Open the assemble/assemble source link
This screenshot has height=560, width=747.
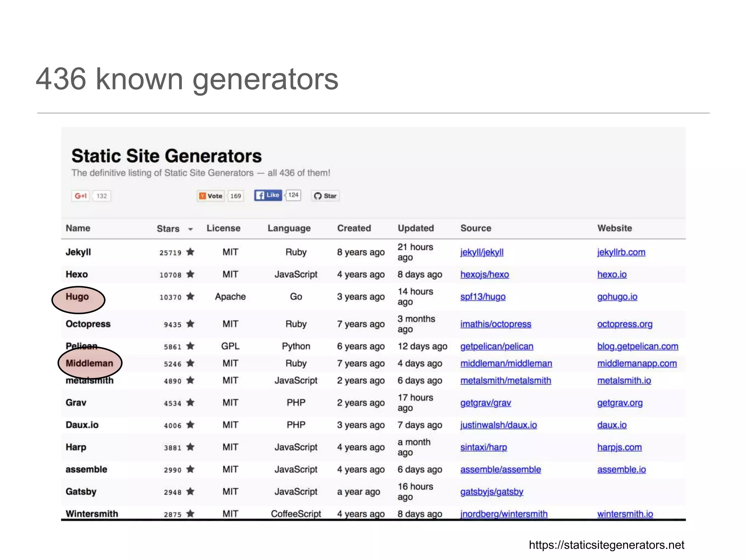[500, 470]
